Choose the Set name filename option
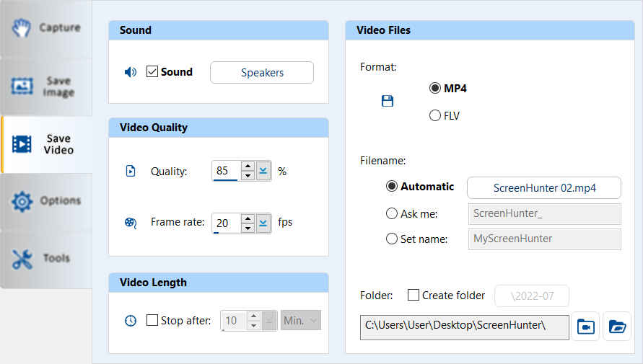The height and width of the screenshot is (364, 643). tap(392, 239)
